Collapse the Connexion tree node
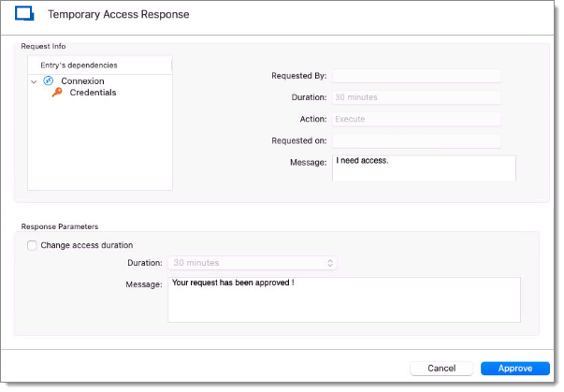 click(x=34, y=81)
